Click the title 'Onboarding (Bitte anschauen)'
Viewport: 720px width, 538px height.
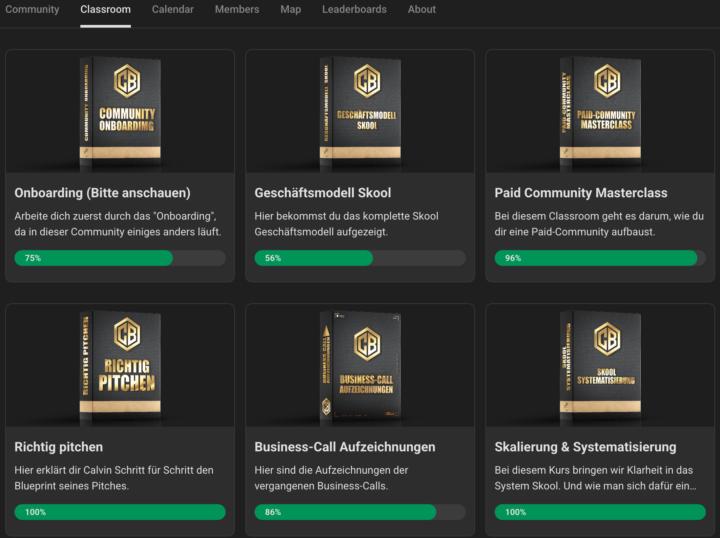(102, 193)
